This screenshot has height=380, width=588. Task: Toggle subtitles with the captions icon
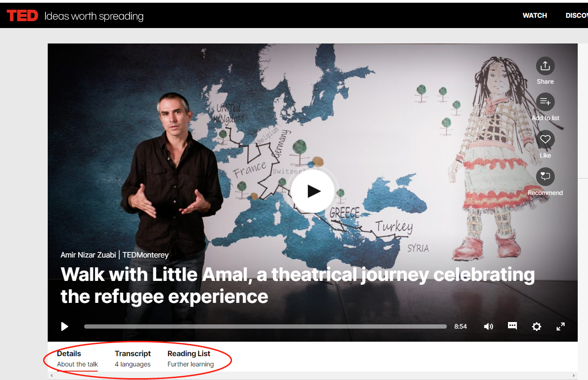point(512,326)
